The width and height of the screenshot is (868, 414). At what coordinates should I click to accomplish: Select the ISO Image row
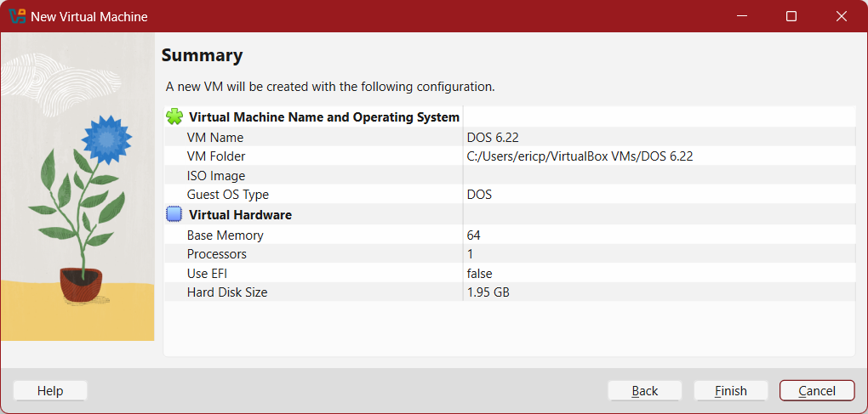click(x=216, y=176)
